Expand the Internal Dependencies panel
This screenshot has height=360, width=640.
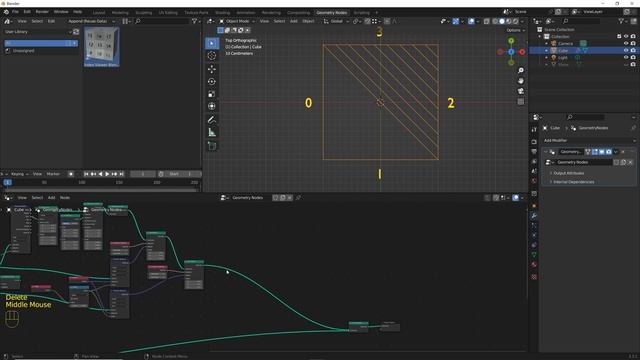pos(573,182)
